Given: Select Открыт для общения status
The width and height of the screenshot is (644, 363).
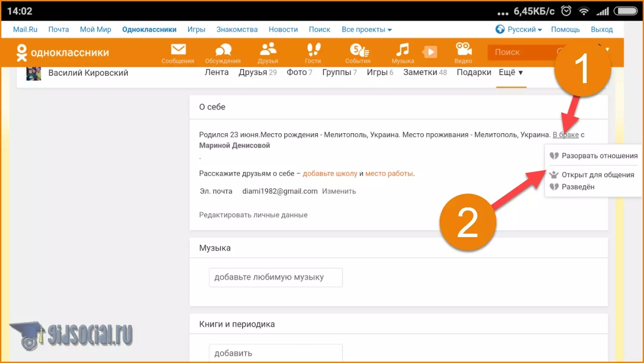Looking at the screenshot, I should coord(592,175).
